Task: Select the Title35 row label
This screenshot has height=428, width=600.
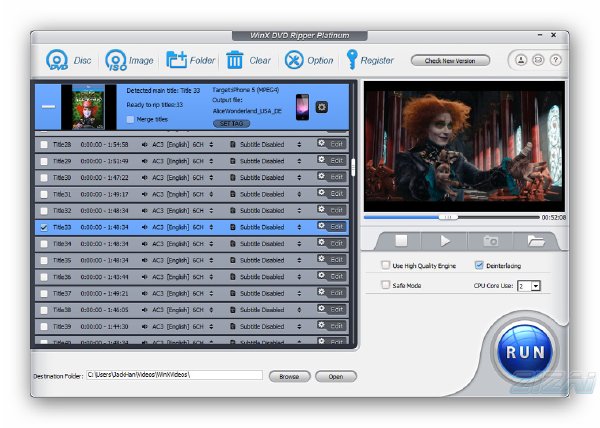Action: click(x=62, y=260)
